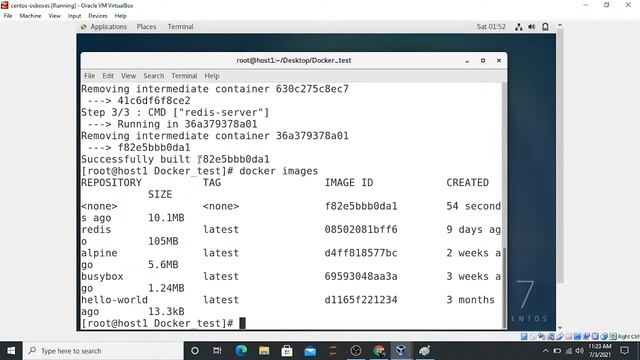
Task: Open terminal Help menu
Action: 212,76
